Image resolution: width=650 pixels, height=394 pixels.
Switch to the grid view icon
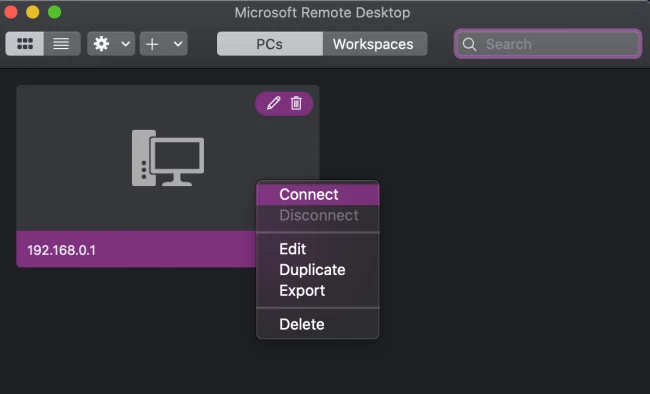coord(25,44)
